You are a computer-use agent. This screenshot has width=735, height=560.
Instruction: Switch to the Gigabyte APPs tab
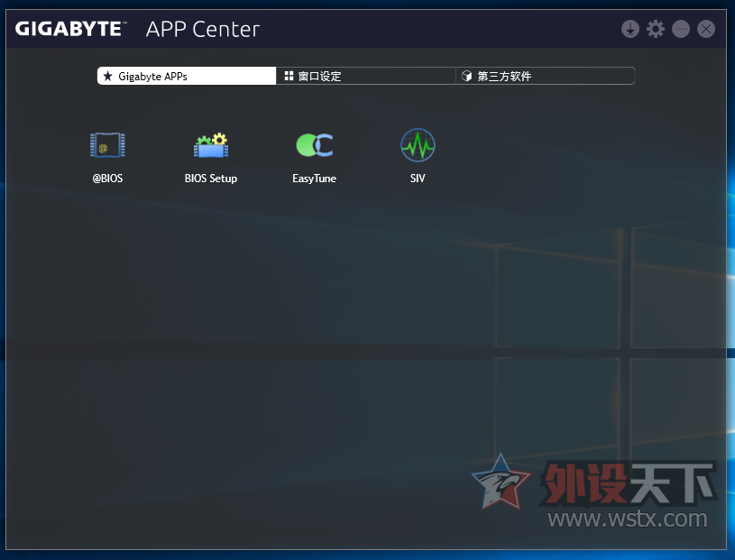tap(187, 76)
